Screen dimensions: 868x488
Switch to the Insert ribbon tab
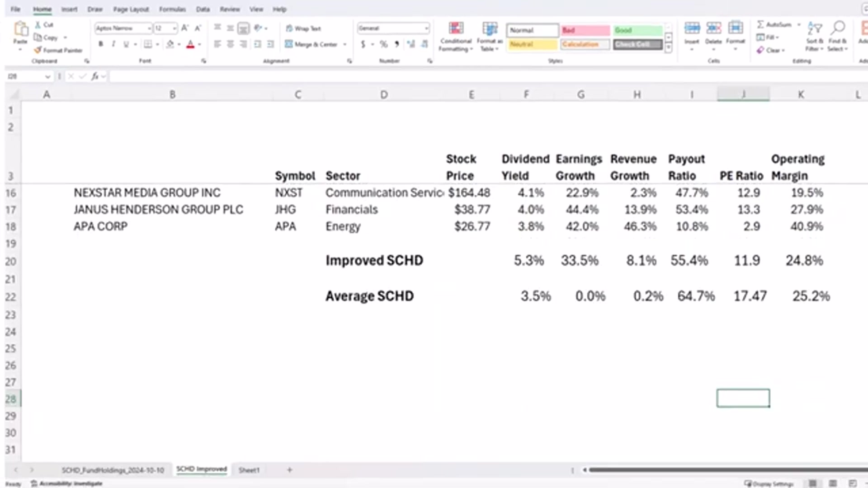[69, 9]
